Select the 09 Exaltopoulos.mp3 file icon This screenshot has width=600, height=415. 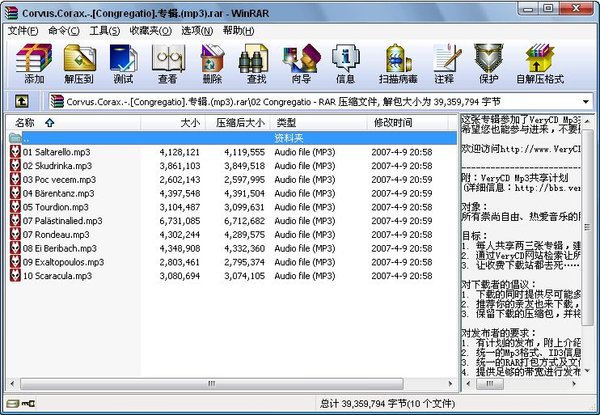click(x=15, y=262)
